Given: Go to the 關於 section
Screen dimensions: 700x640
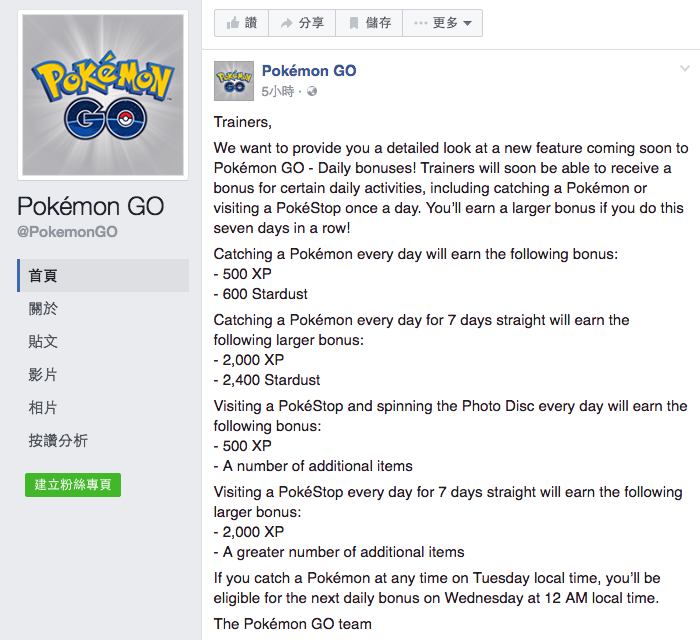Looking at the screenshot, I should 43,309.
